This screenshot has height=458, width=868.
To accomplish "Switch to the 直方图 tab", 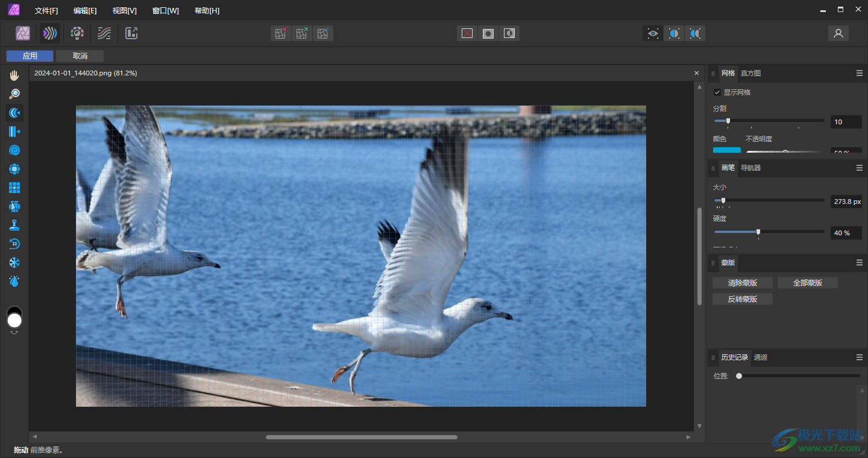I will pos(750,73).
